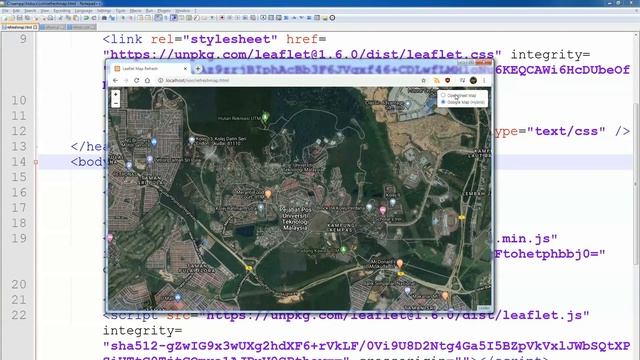
Task: Select the OpenStreet Map radio option
Action: click(x=443, y=95)
